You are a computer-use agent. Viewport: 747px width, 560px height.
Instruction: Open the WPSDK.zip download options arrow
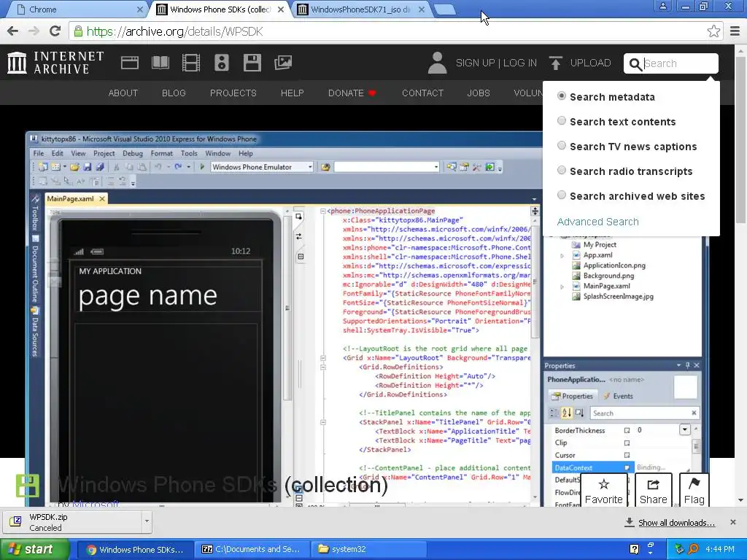147,521
